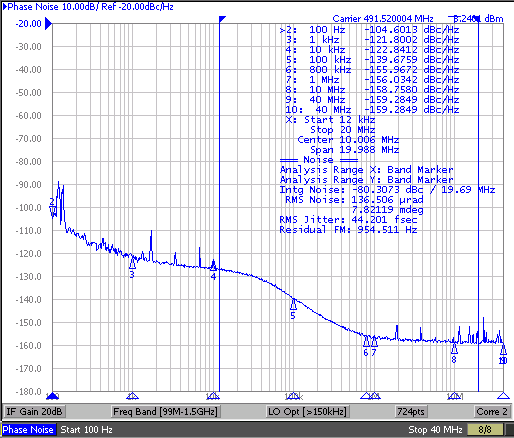
Task: Click marker row 6: 800 kHz readout
Action: tap(372, 70)
